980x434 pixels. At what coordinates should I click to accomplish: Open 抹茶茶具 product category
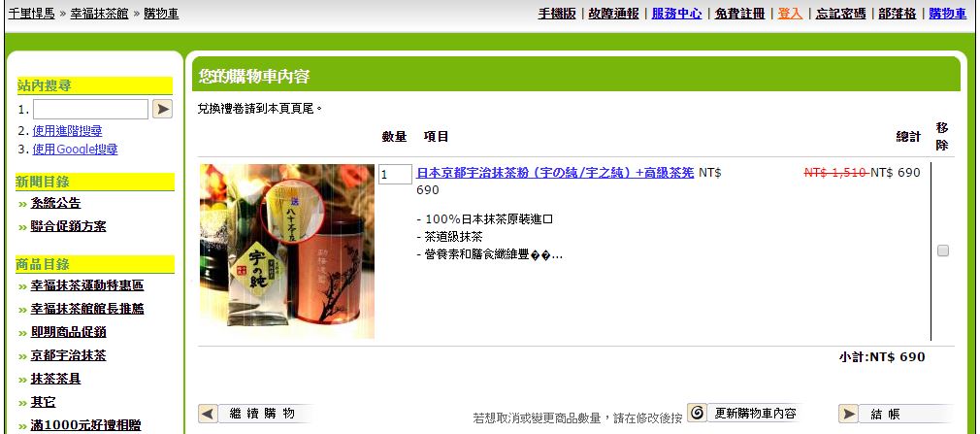pyautogui.click(x=55, y=379)
